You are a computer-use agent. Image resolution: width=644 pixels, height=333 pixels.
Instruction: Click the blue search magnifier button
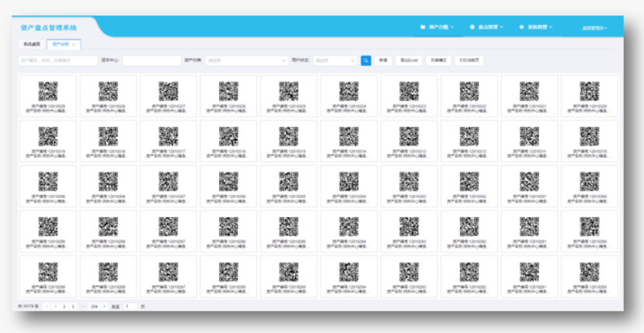(366, 60)
